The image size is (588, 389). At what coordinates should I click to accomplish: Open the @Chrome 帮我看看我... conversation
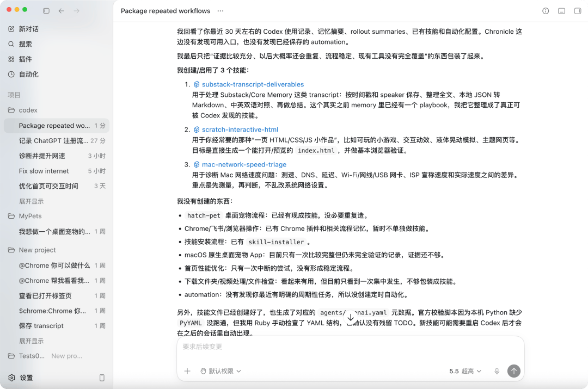(x=57, y=280)
